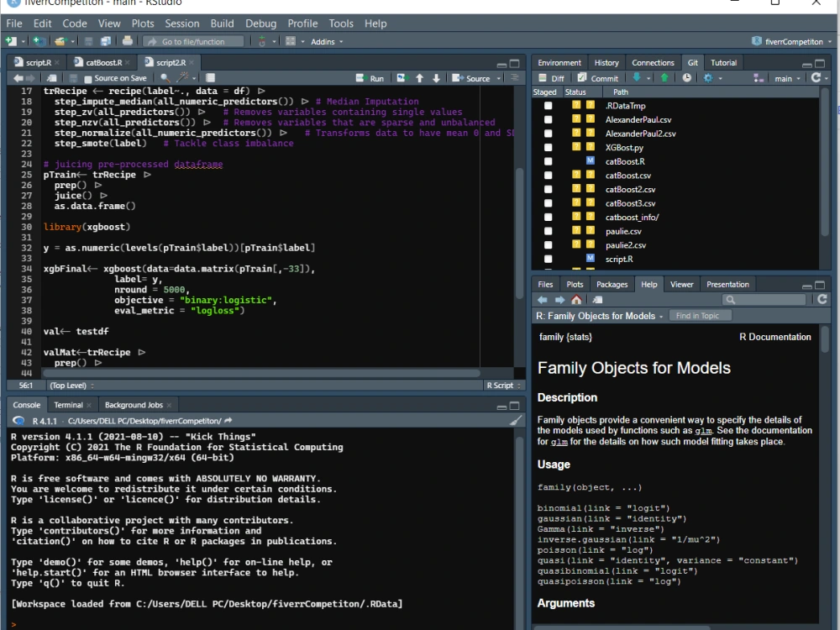Open the Git gear More dropdown
840x630 pixels.
tap(712, 78)
